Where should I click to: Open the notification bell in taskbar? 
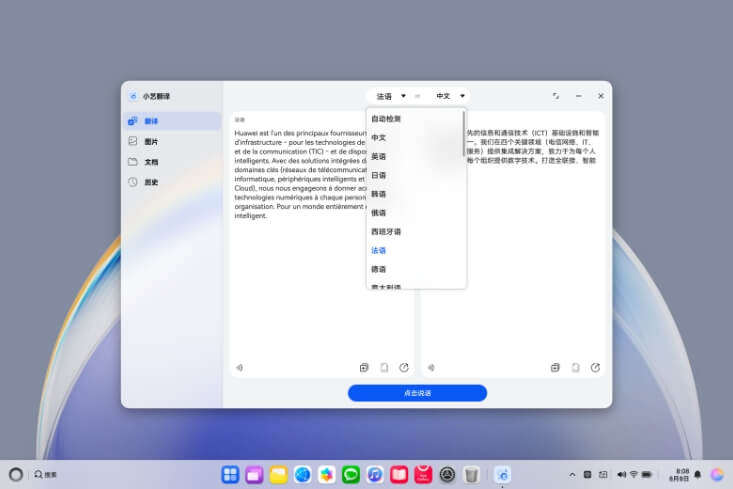click(x=698, y=475)
